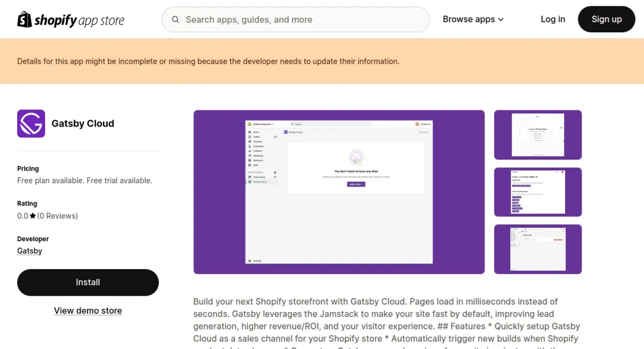Screen dimensions: 644x349
Task: Open the large main app screenshot
Action: (x=339, y=192)
